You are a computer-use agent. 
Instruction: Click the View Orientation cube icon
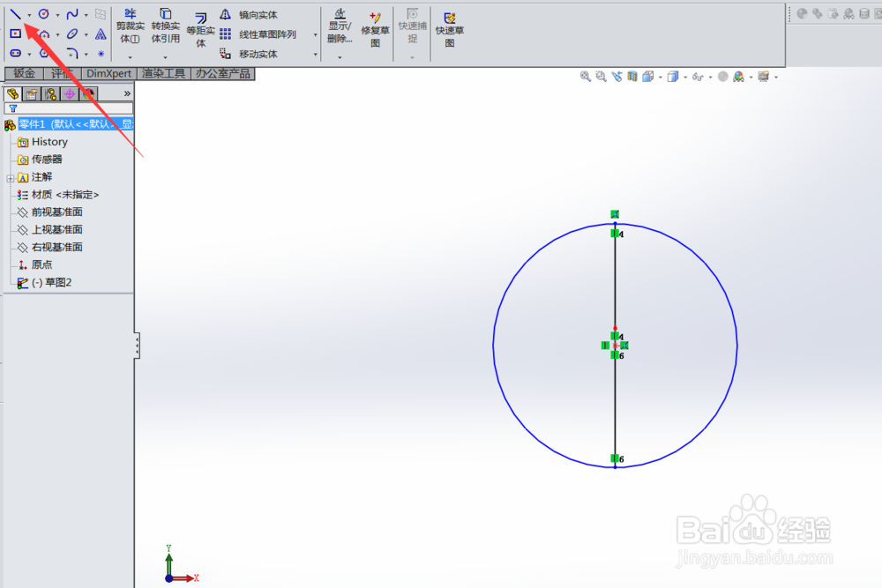tap(648, 77)
